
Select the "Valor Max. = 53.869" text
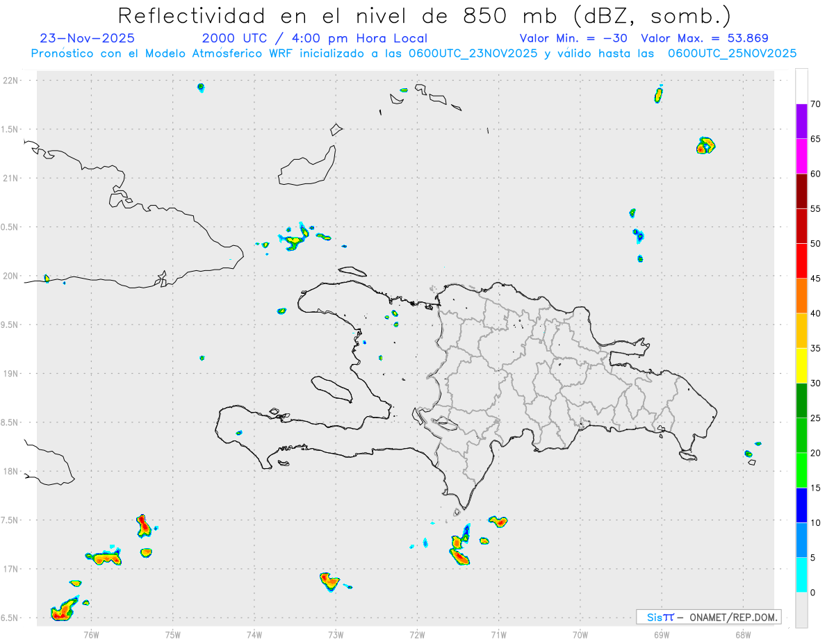tap(705, 38)
